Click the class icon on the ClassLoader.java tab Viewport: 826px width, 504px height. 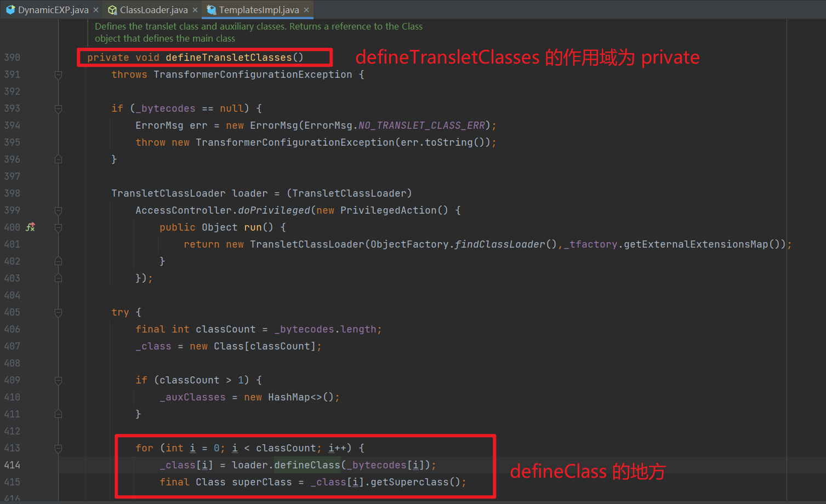pyautogui.click(x=112, y=9)
